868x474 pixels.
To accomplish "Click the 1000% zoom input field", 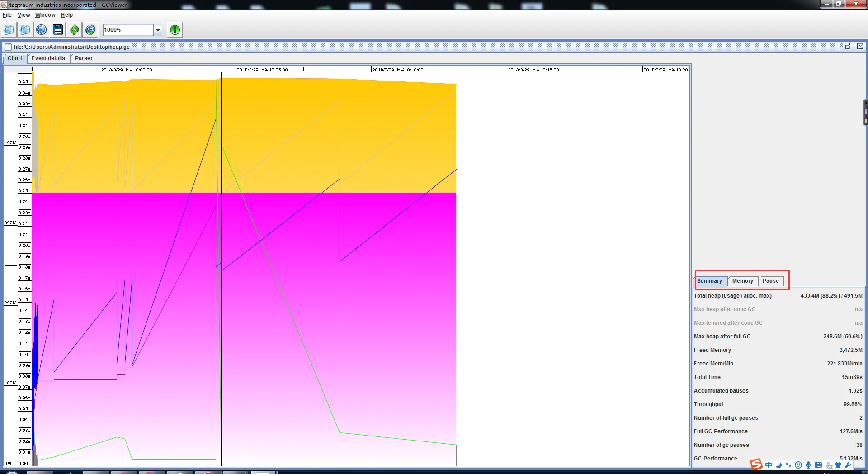I will pyautogui.click(x=128, y=30).
